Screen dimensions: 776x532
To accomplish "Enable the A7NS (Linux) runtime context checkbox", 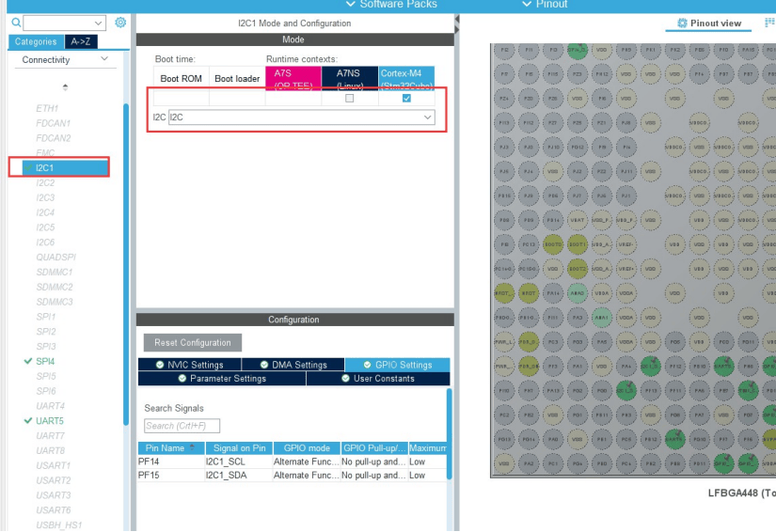I will 349,98.
